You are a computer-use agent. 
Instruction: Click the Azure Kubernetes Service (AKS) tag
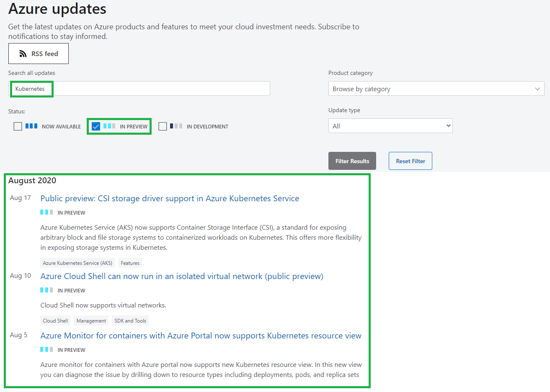[x=77, y=263]
